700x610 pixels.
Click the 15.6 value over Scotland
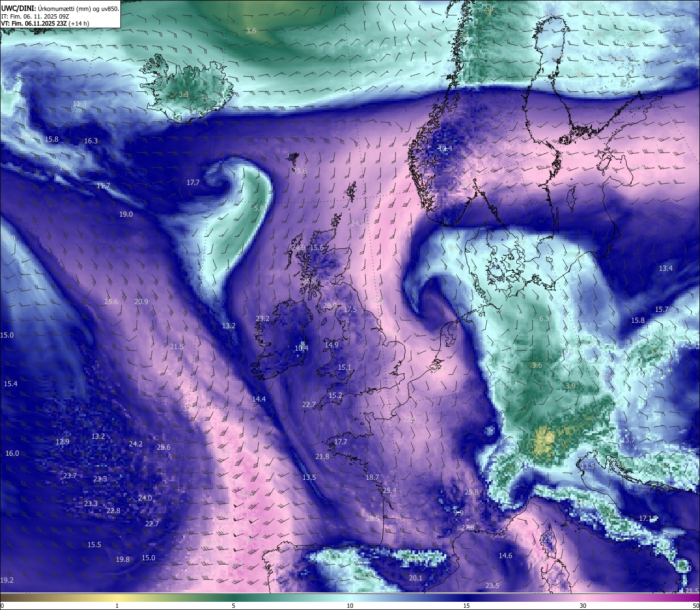[x=317, y=248]
